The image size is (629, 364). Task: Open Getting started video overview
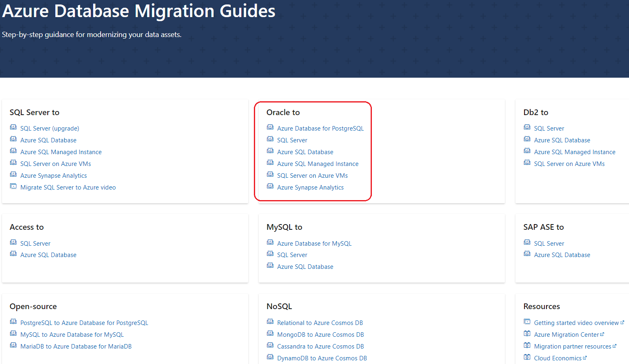coord(579,323)
